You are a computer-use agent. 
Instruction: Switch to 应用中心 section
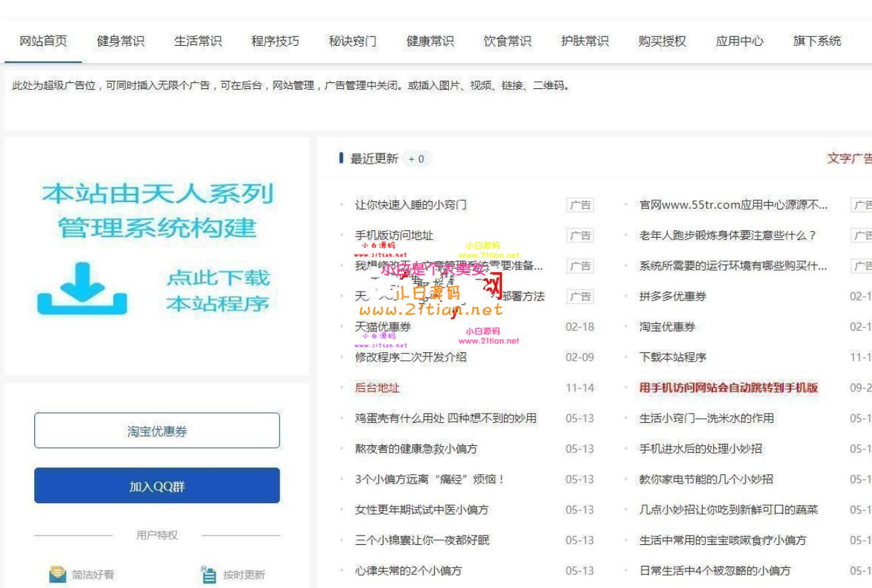[739, 41]
